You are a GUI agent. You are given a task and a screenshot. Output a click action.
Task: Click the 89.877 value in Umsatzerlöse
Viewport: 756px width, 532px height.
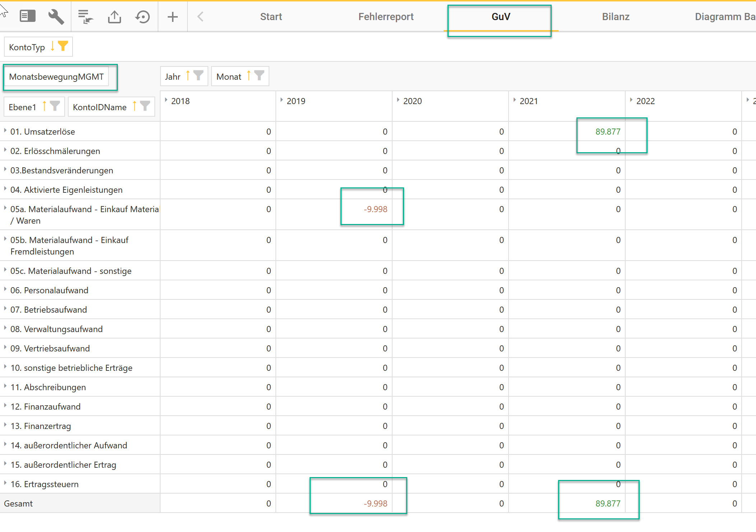coord(608,132)
